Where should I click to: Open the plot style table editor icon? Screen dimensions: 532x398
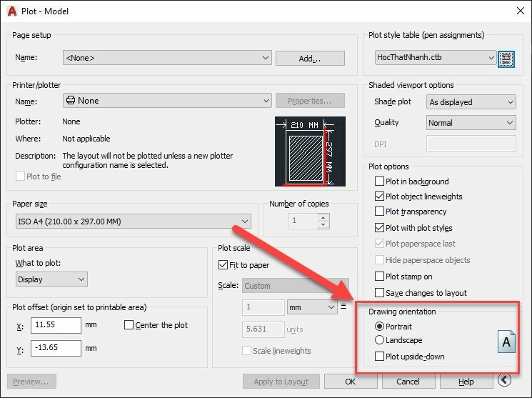pos(506,58)
